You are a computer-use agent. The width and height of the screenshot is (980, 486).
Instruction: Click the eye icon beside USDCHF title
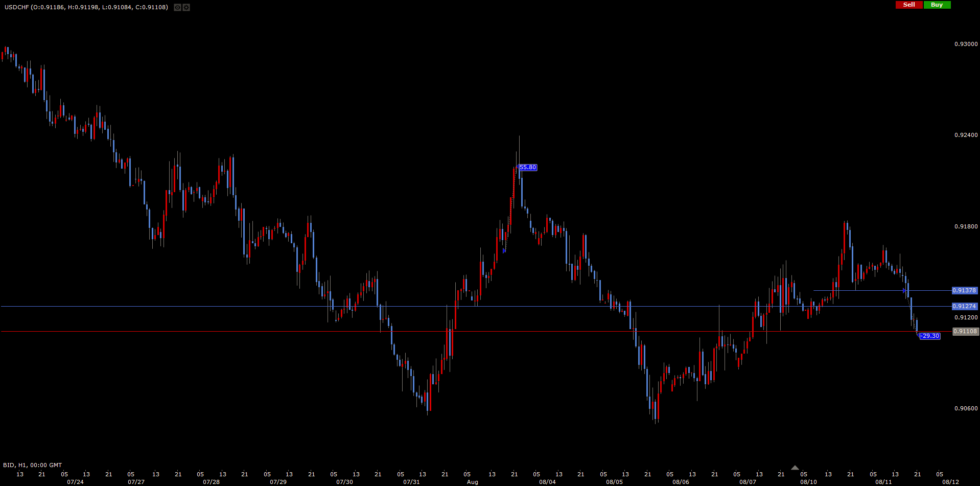pyautogui.click(x=177, y=7)
